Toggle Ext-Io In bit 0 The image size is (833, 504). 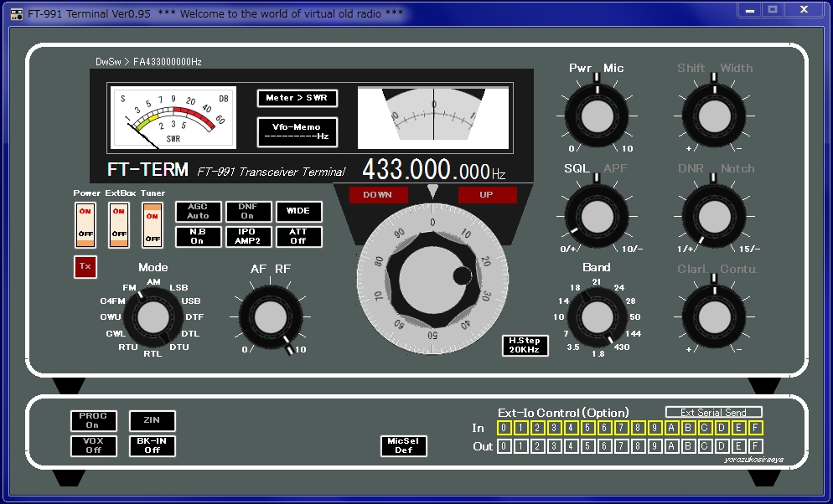(504, 428)
